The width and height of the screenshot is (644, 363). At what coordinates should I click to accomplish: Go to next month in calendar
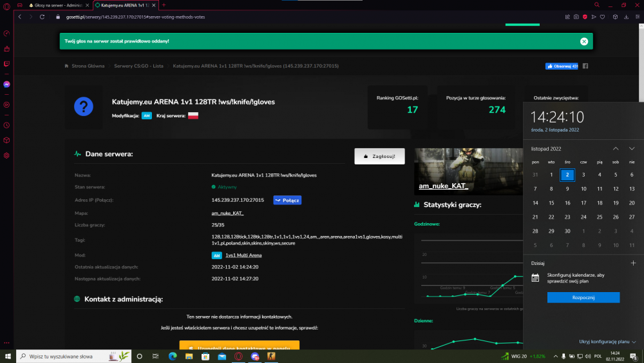coord(632,149)
